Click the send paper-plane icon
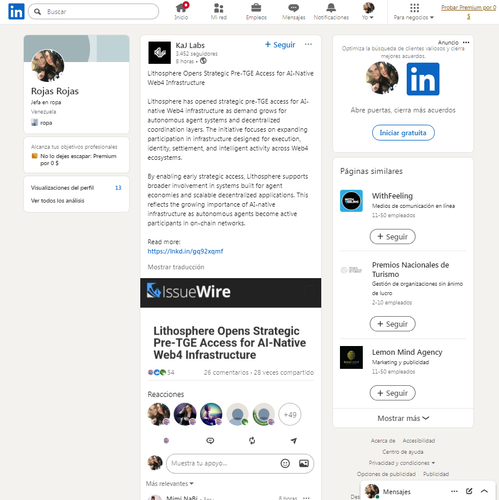The width and height of the screenshot is (499, 500). (294, 441)
